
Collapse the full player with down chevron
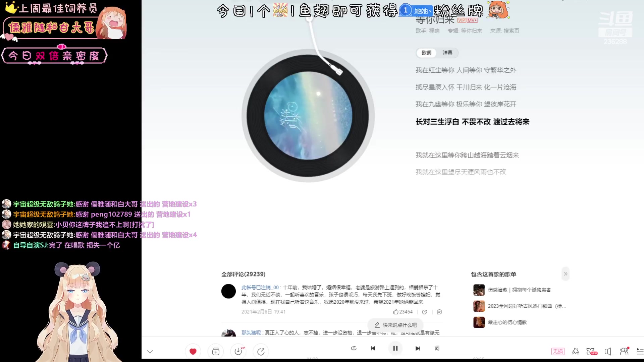150,352
